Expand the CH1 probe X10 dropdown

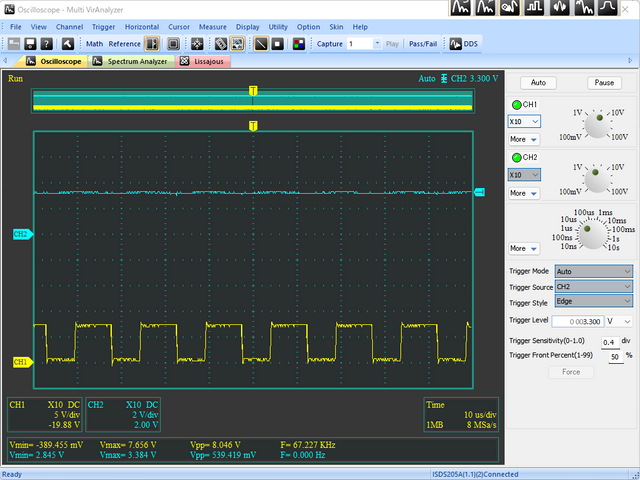coord(523,121)
